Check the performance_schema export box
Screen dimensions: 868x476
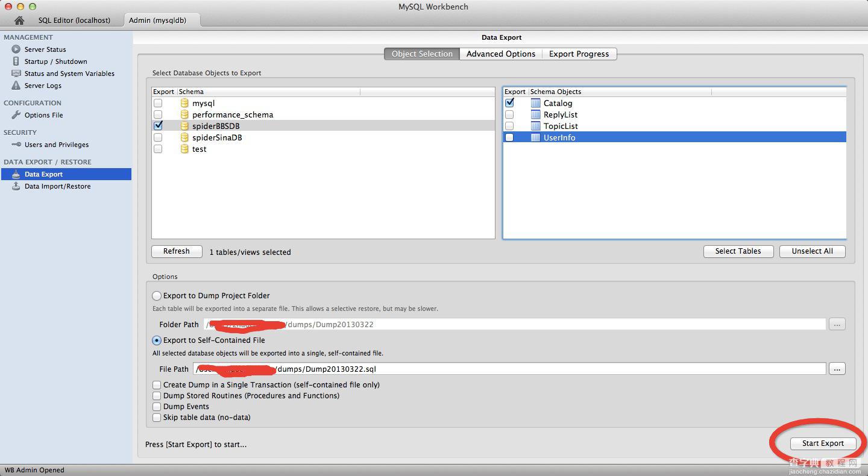tap(158, 114)
